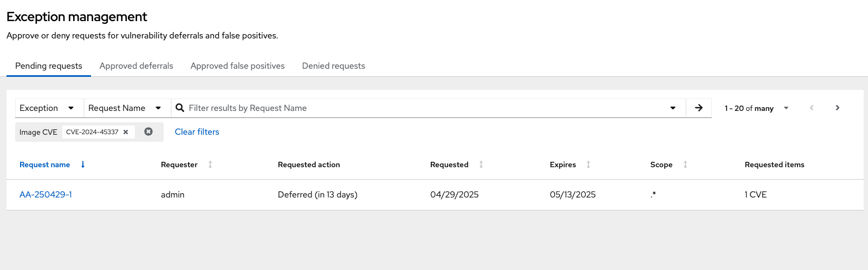Click the apply filter arrow button
The image size is (868, 270).
[699, 108]
